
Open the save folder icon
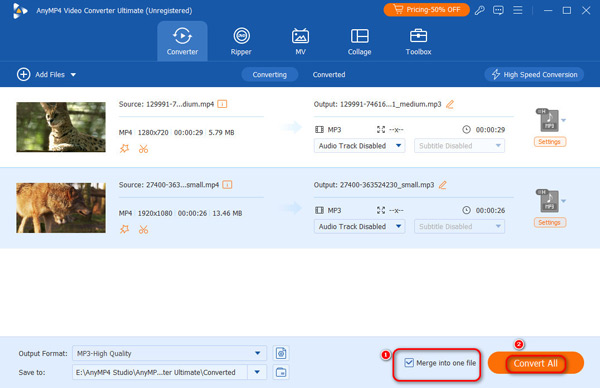[x=281, y=372]
